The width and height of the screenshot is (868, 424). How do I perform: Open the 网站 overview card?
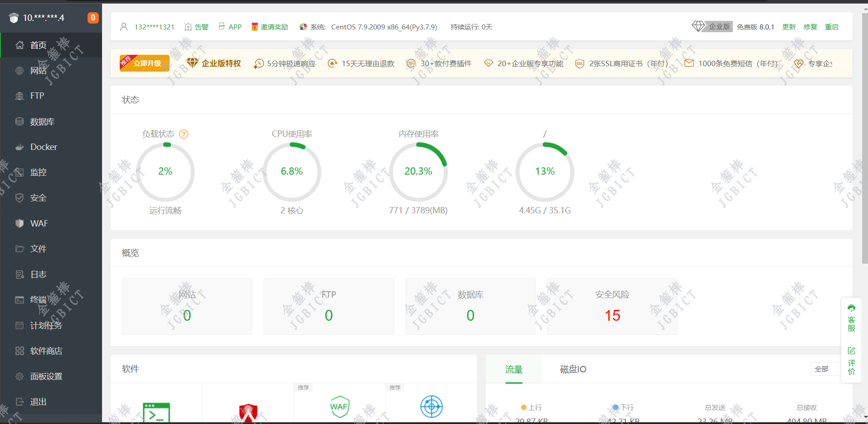click(x=187, y=306)
